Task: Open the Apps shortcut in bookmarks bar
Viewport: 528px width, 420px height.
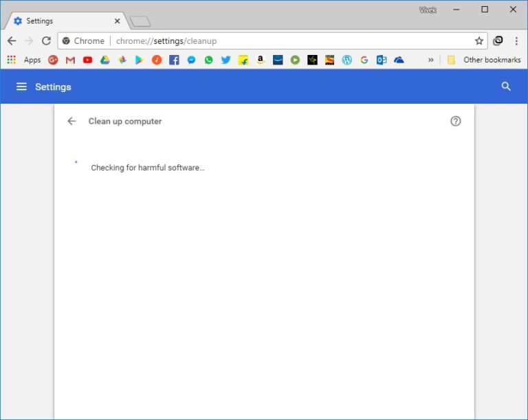Action: [x=23, y=60]
